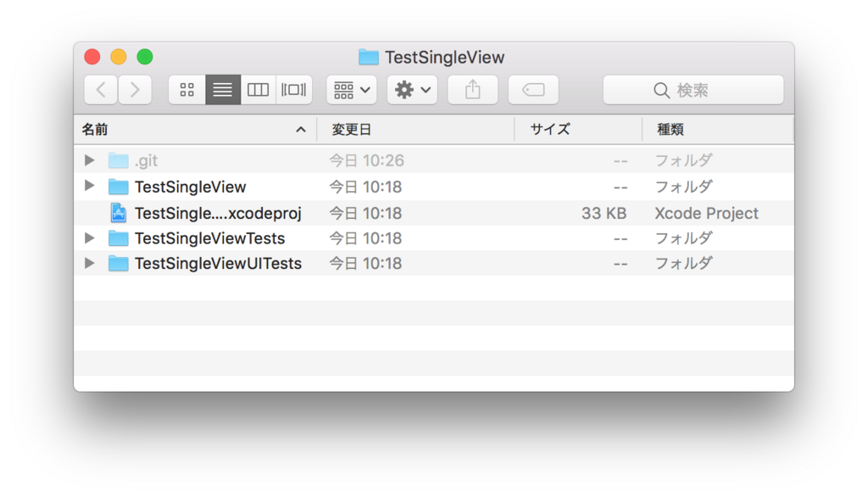
Task: Select the TestSingleView folder name in list
Action: (191, 187)
